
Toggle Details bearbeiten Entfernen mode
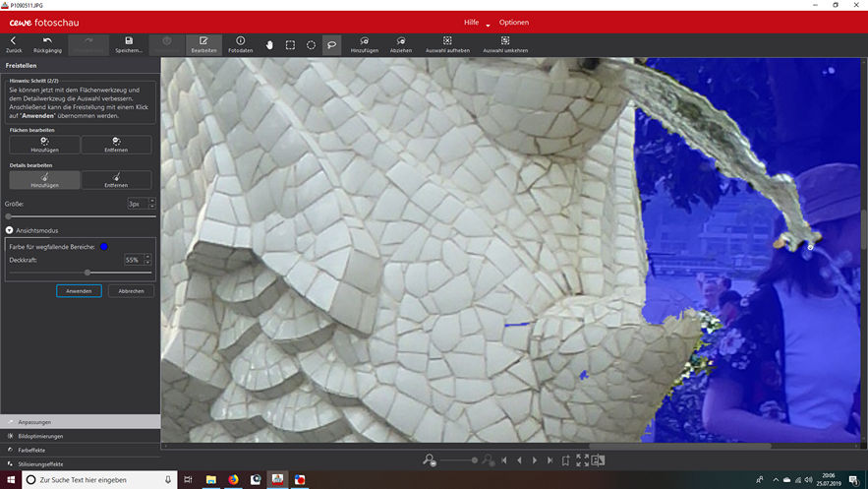click(116, 180)
